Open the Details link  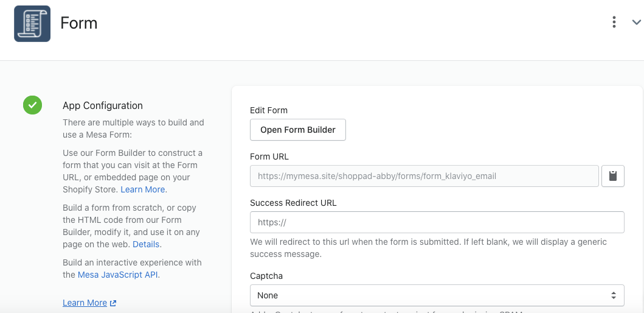[x=146, y=244]
